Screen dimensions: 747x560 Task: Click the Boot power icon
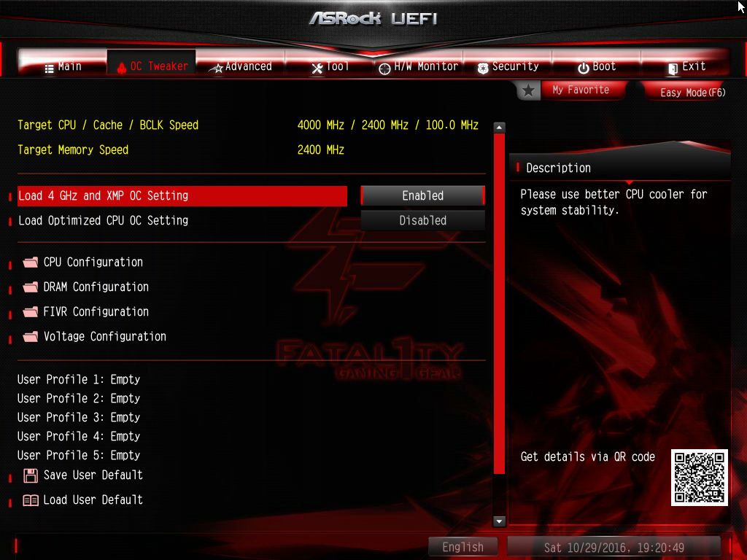pyautogui.click(x=583, y=69)
